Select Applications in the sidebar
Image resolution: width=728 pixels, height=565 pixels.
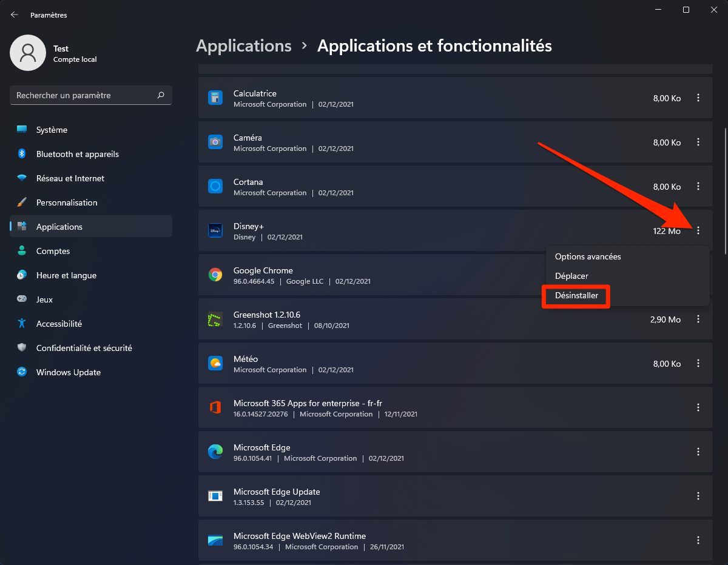click(91, 227)
